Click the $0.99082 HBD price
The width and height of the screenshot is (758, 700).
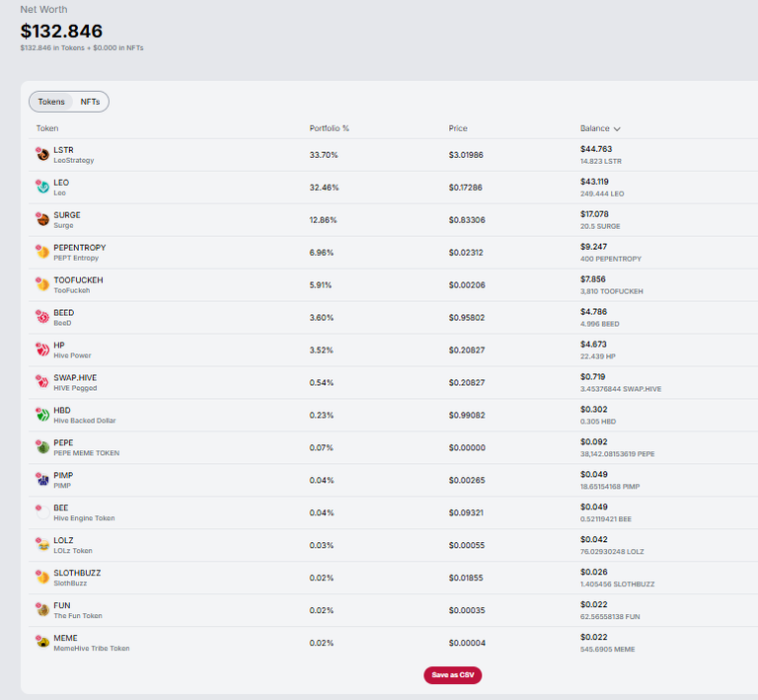(x=467, y=415)
